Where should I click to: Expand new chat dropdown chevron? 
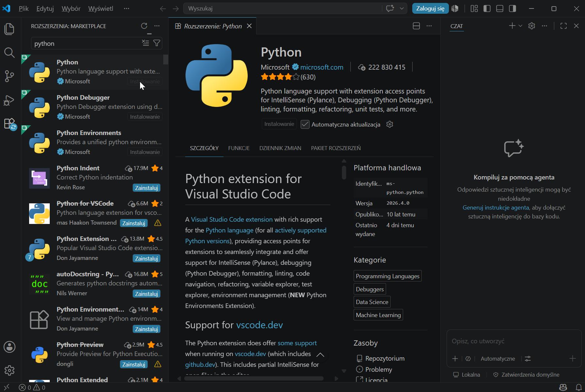[x=521, y=26]
